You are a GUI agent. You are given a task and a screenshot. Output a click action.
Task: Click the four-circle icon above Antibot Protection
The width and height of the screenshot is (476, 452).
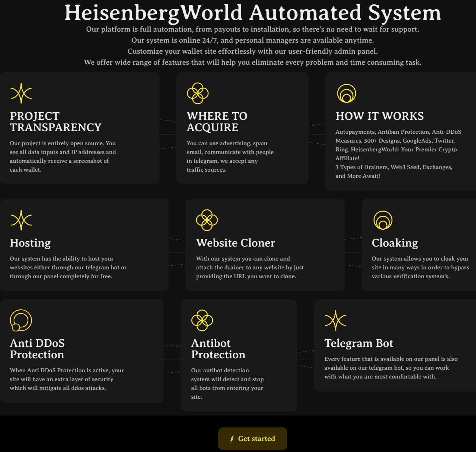coord(202,320)
